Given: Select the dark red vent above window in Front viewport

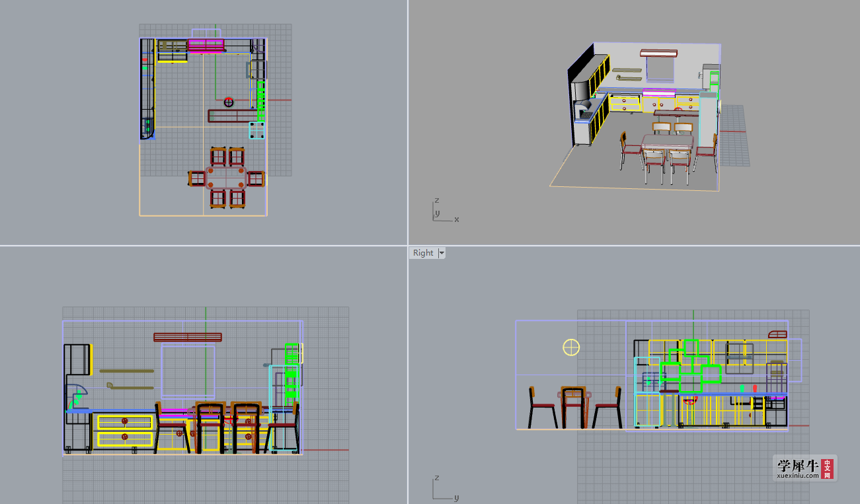Looking at the screenshot, I should coord(188,337).
